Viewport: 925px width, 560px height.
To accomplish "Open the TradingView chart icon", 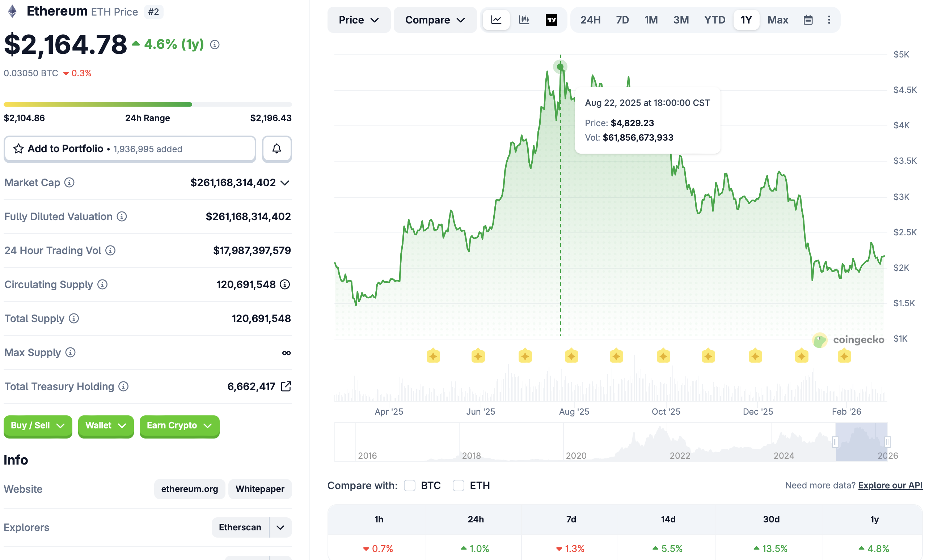I will pos(552,20).
